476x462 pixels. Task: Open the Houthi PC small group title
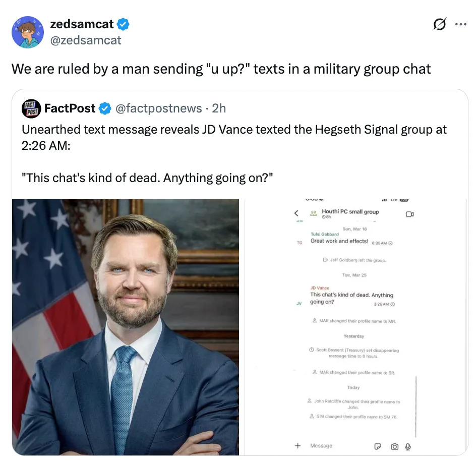(350, 212)
